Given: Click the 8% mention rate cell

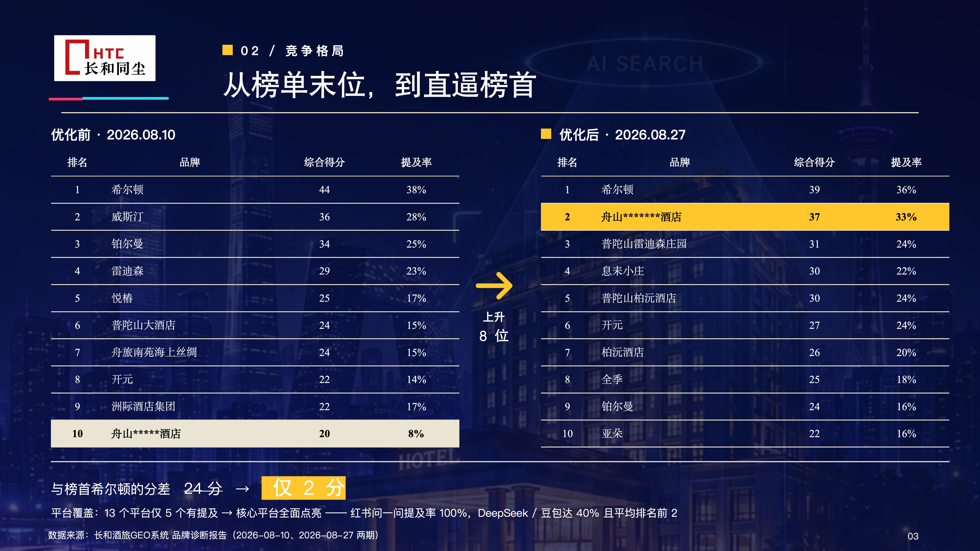Looking at the screenshot, I should tap(416, 434).
